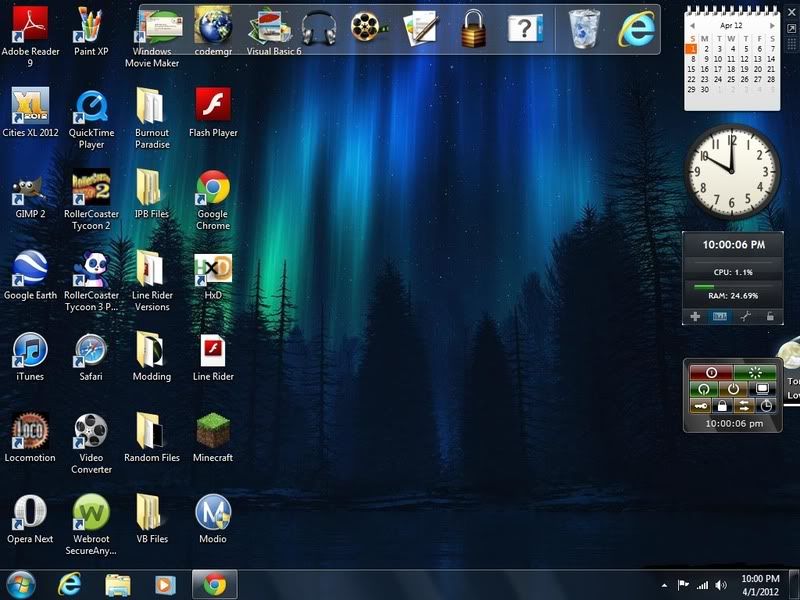Viewport: 800px width, 600px height.
Task: Click the brown standby power button
Action: coord(733,389)
